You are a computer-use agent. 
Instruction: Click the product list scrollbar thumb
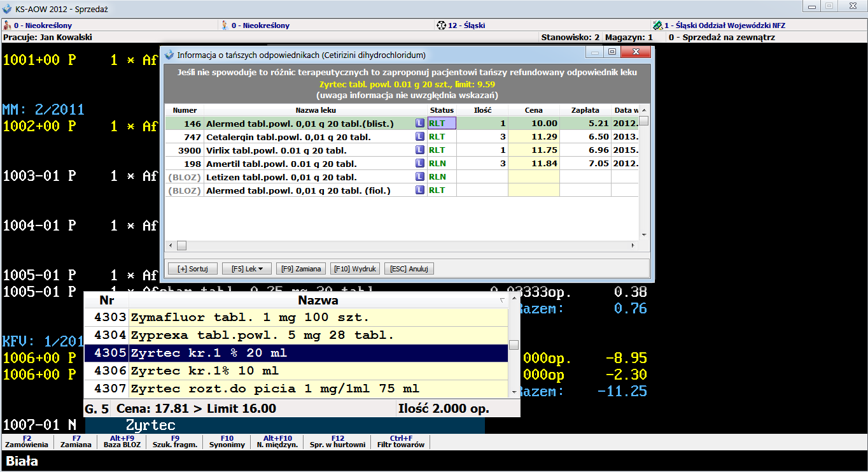pyautogui.click(x=514, y=345)
